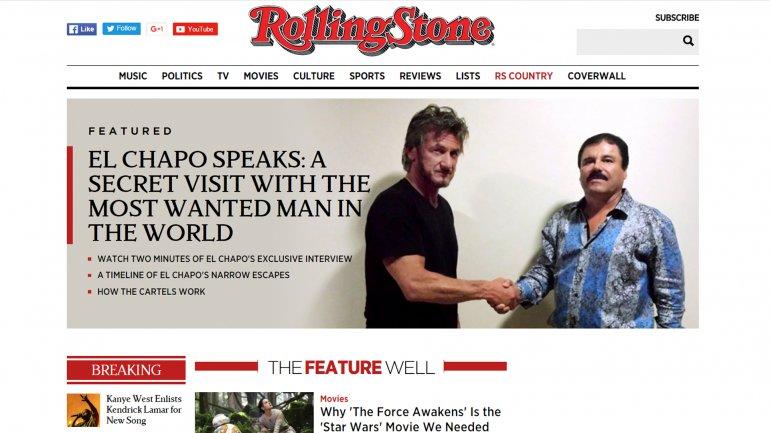The height and width of the screenshot is (433, 770).
Task: Open the Kanye West story thumbnail
Action: point(83,410)
